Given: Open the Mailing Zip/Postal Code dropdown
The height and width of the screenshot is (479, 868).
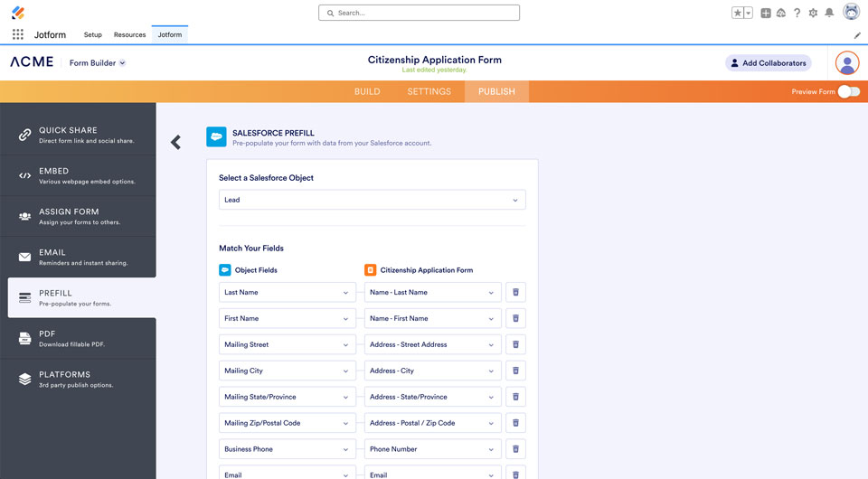Looking at the screenshot, I should coord(288,423).
